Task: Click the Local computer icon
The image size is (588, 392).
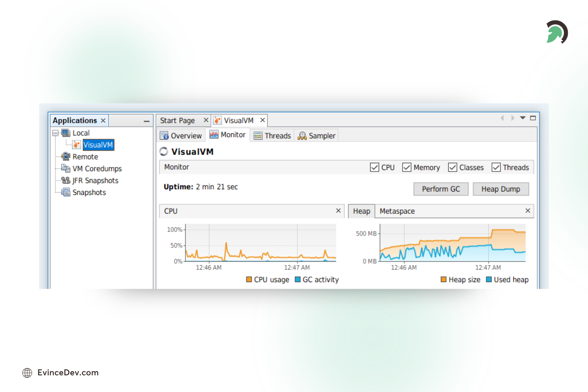Action: coord(66,133)
